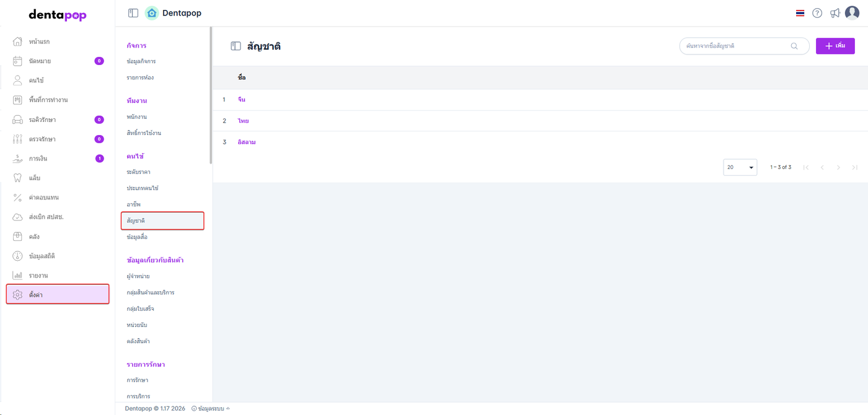Viewport: 868px width, 415px height.
Task: Open the แล็บ tooth icon
Action: pos(18,178)
